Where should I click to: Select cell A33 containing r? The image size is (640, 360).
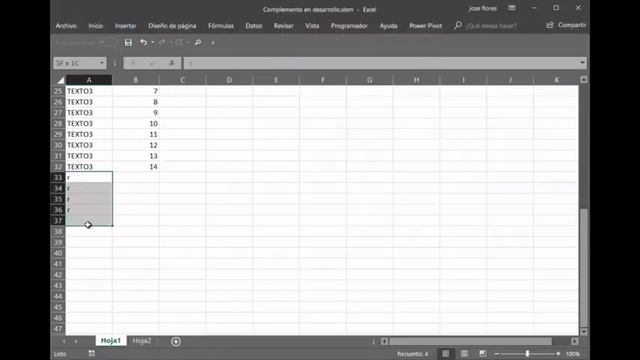[x=89, y=177]
